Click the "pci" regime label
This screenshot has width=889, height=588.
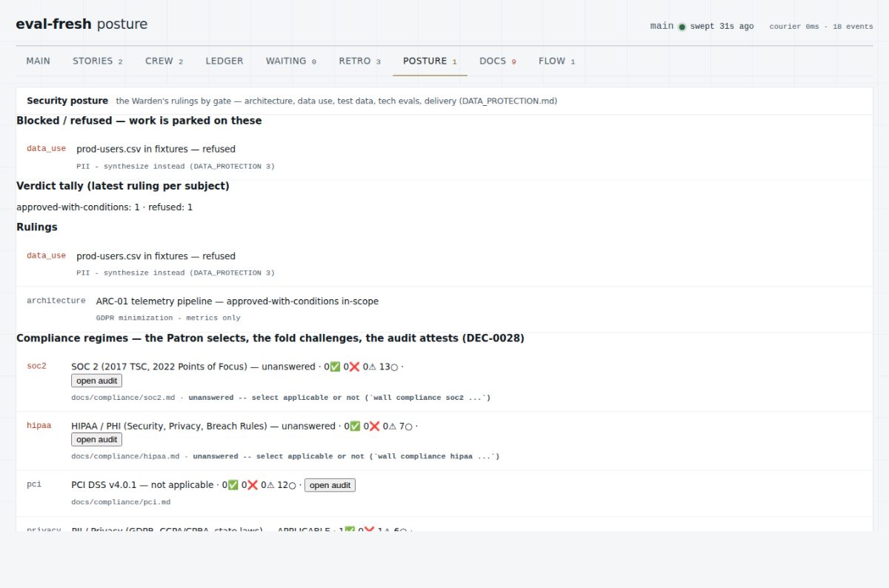[34, 484]
